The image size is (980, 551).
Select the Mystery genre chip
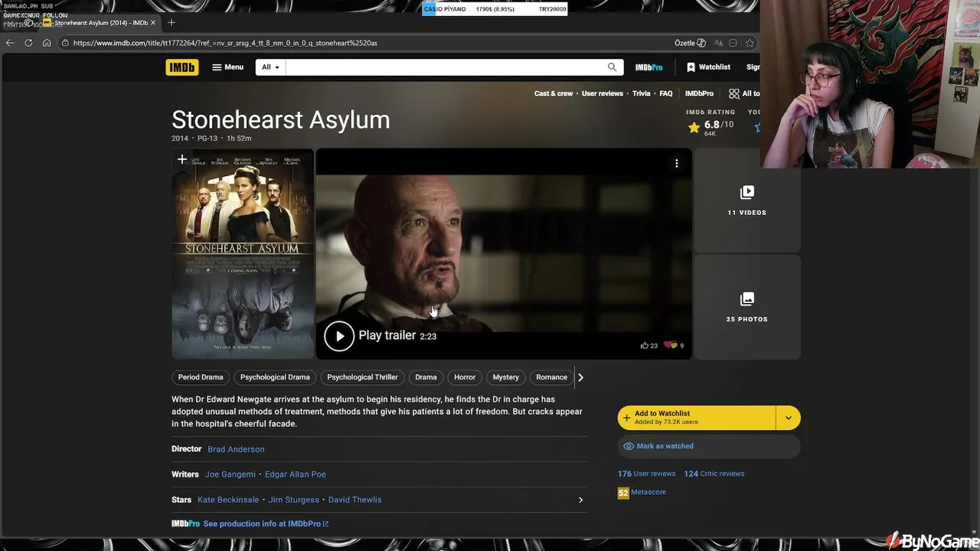click(506, 377)
